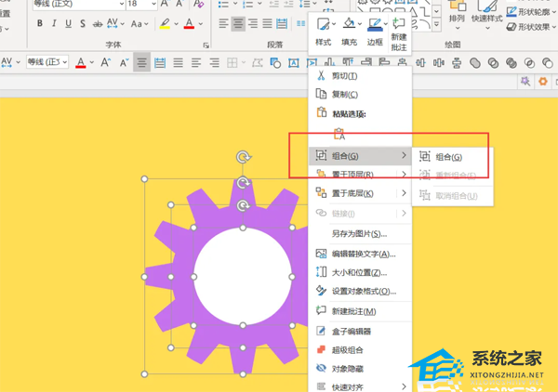Open quick toolbar 等线 font dropdown

tap(65, 62)
